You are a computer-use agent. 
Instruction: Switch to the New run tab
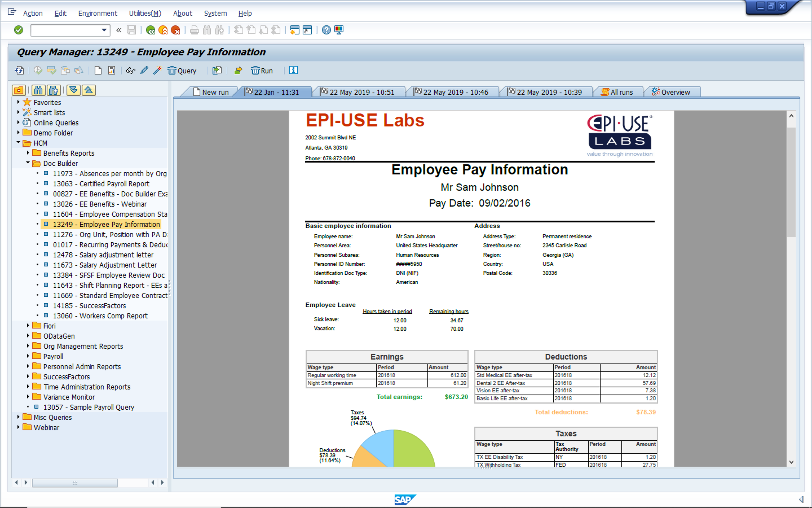pos(211,92)
